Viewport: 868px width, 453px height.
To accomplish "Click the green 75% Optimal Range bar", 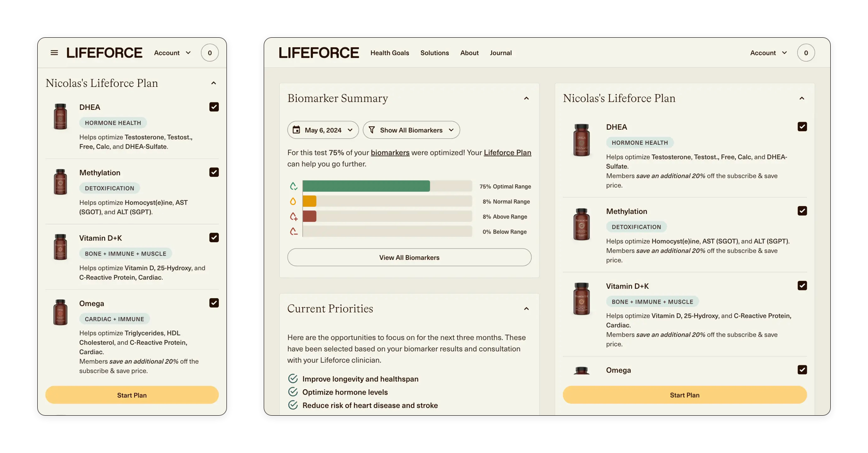I will [x=366, y=186].
